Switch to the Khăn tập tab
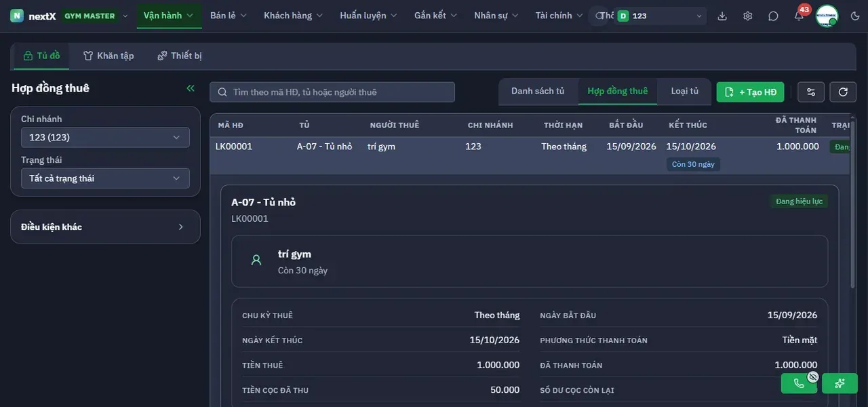 click(x=108, y=56)
